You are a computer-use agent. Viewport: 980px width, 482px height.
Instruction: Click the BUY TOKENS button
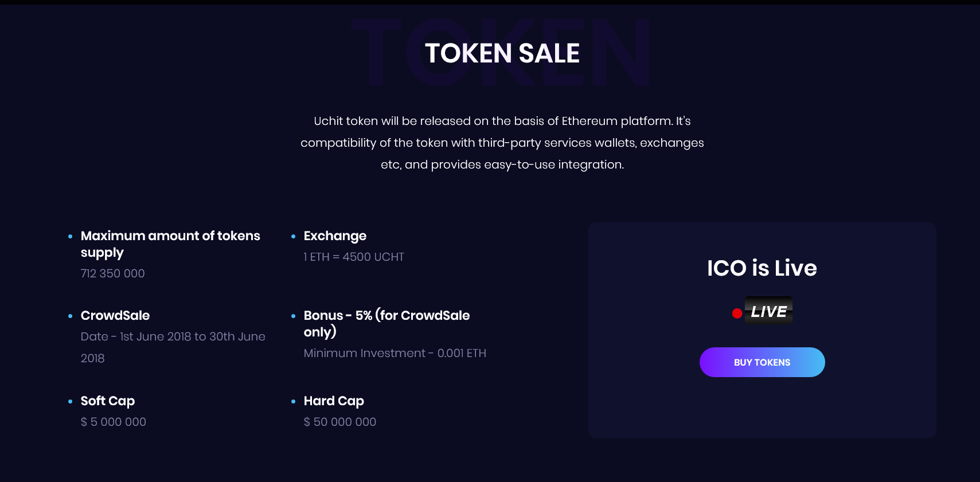pos(762,362)
